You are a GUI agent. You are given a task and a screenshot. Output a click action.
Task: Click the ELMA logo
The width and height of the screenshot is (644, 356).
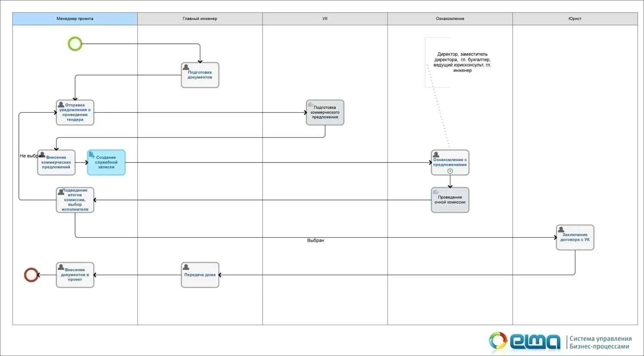[x=525, y=342]
